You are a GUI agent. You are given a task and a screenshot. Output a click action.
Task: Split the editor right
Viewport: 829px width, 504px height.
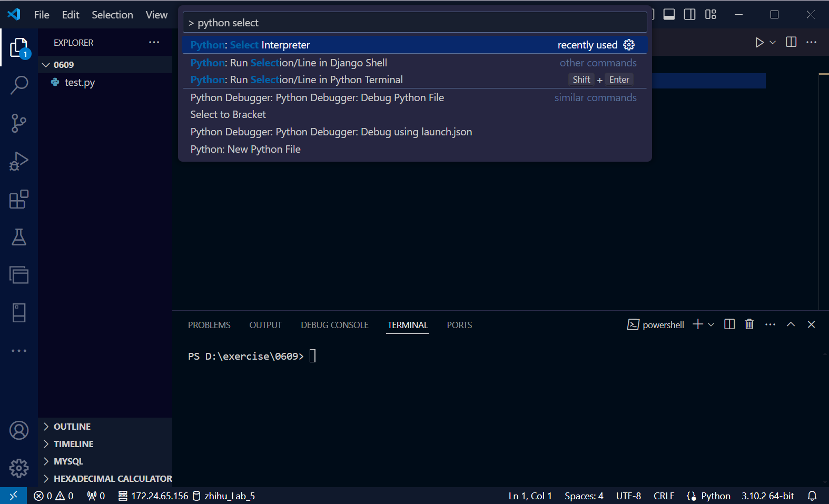(x=791, y=42)
